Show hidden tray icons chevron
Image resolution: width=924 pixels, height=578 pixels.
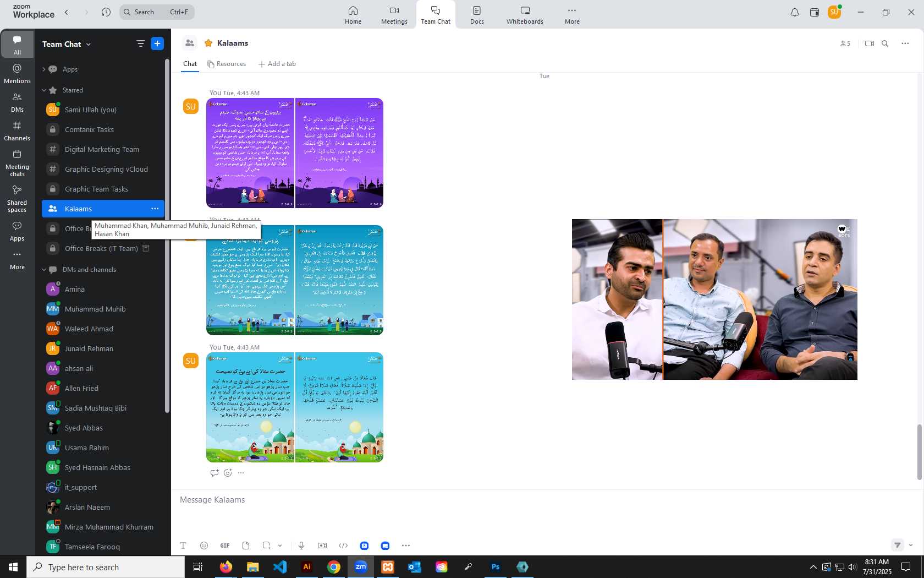813,567
